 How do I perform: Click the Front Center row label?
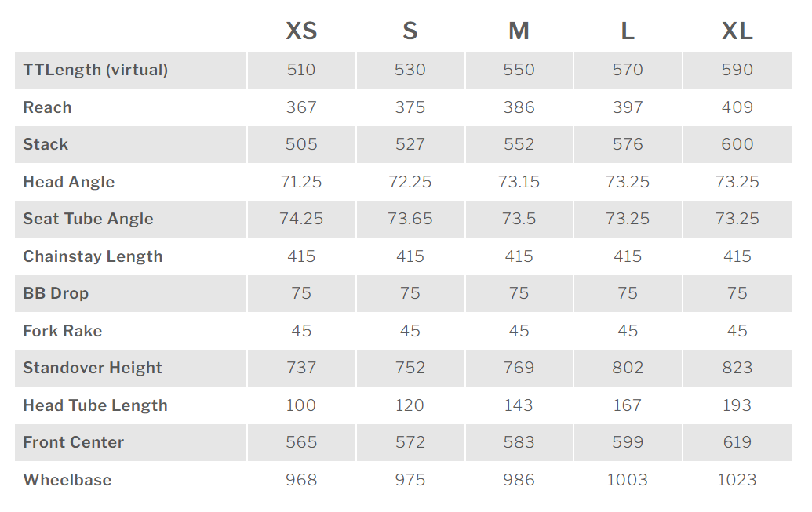74,442
